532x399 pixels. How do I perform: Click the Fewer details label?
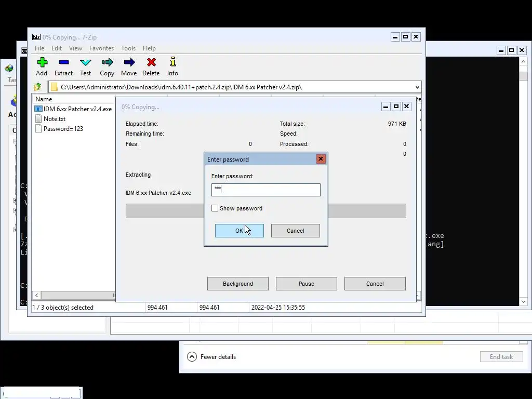coord(218,356)
